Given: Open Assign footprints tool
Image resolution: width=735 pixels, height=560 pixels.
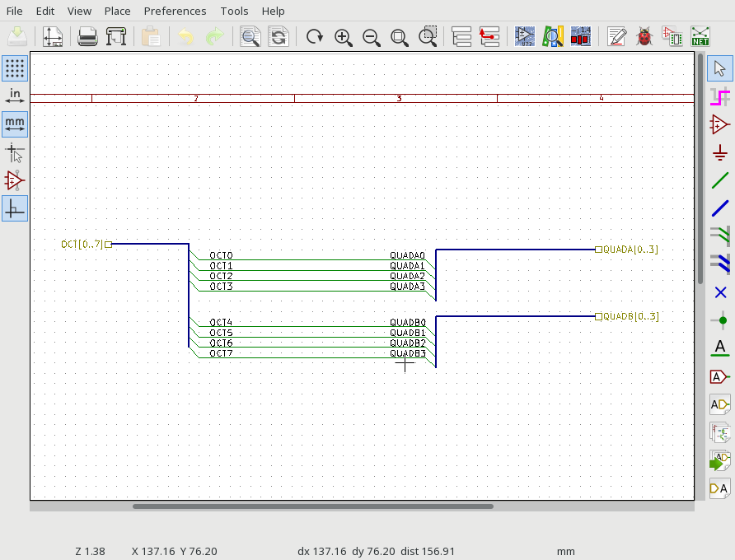Looking at the screenshot, I should [x=672, y=36].
